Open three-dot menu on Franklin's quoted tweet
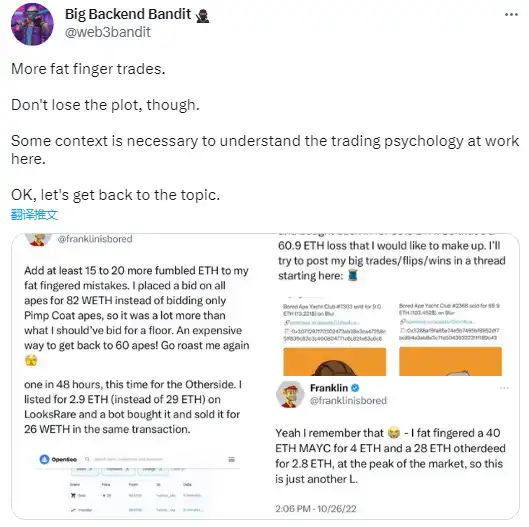 point(504,388)
